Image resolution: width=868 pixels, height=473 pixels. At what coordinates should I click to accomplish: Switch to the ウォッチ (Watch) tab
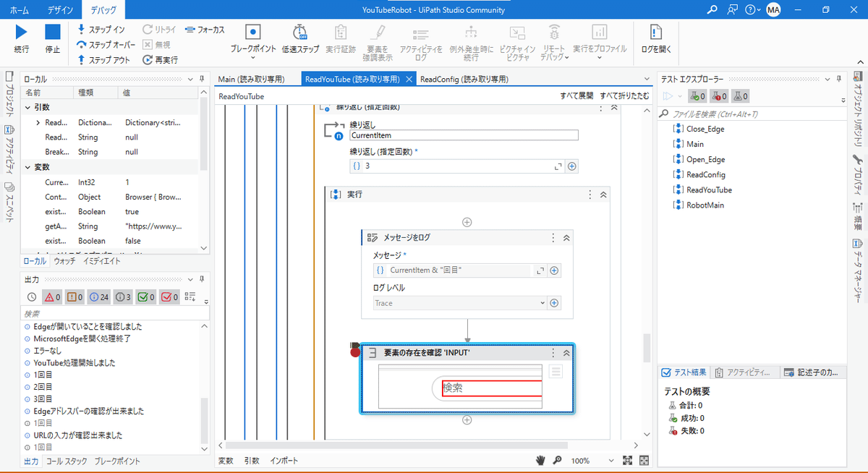point(64,260)
